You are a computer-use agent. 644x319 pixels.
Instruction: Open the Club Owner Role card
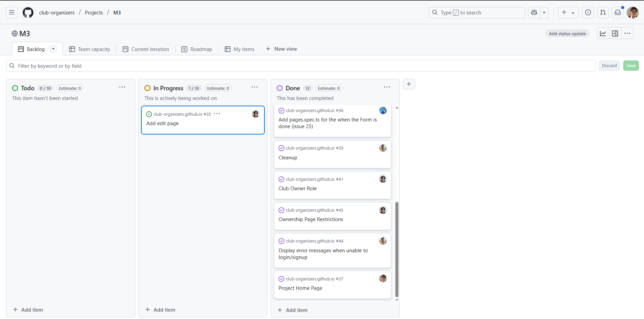click(298, 189)
